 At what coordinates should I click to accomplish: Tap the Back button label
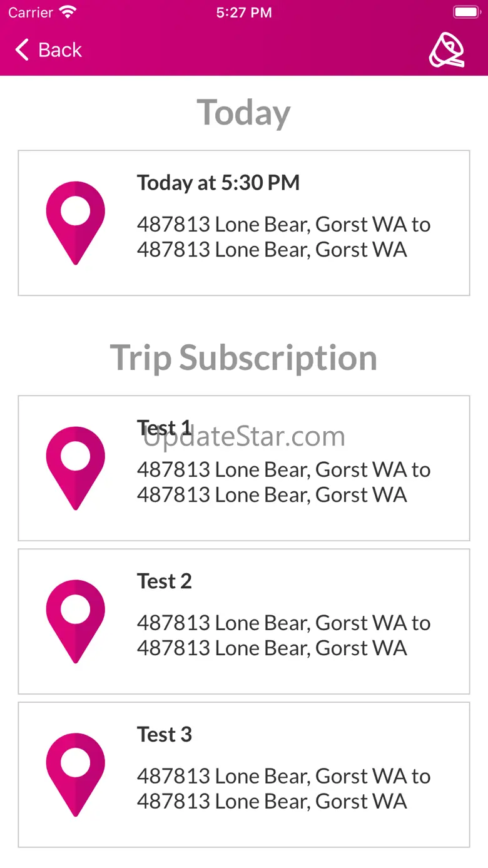click(59, 50)
